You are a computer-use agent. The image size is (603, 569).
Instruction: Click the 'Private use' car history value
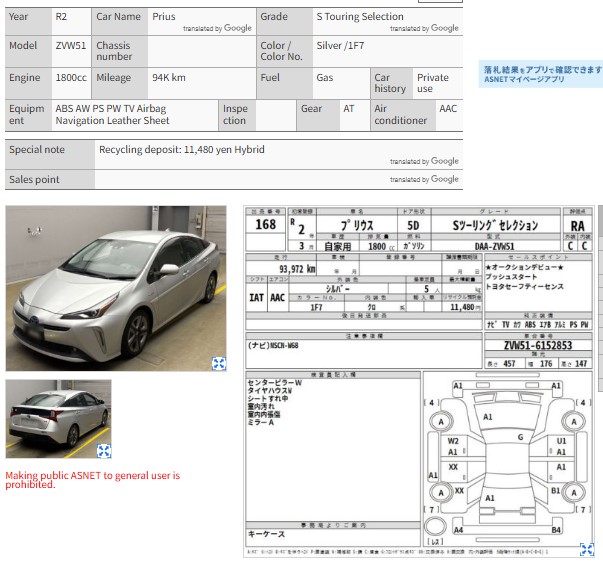tap(433, 83)
